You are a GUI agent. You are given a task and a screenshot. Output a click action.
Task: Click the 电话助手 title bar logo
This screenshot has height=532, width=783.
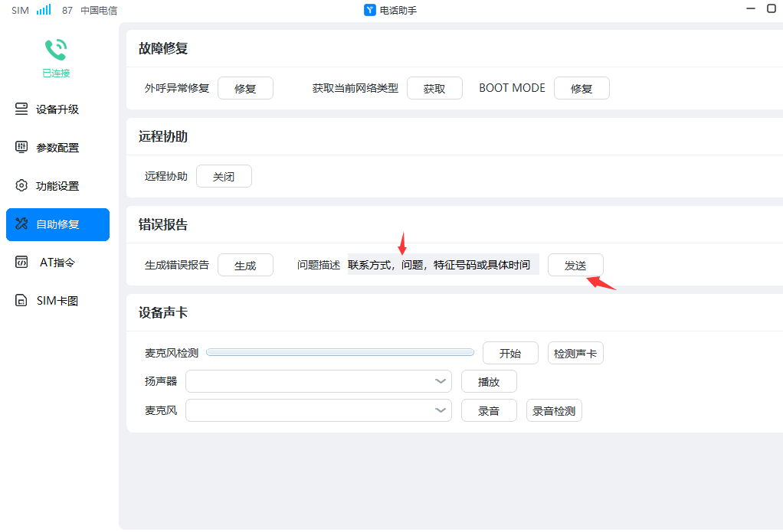(369, 10)
